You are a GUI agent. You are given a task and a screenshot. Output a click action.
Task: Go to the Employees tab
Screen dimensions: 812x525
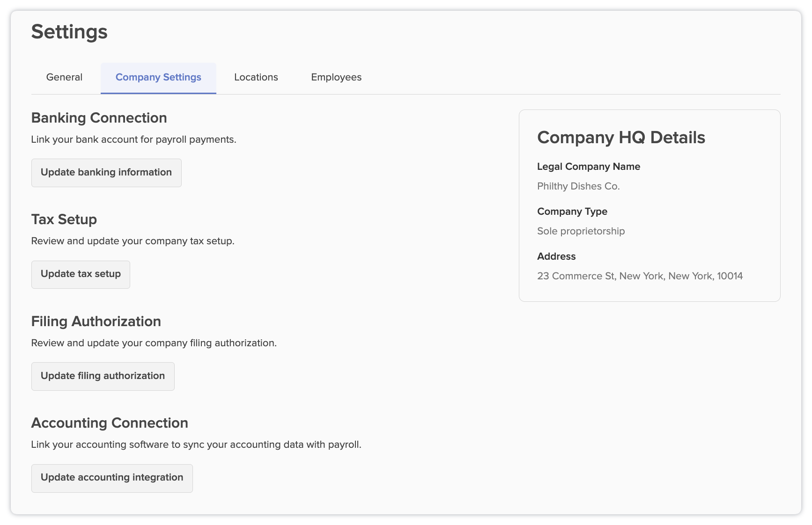(336, 77)
